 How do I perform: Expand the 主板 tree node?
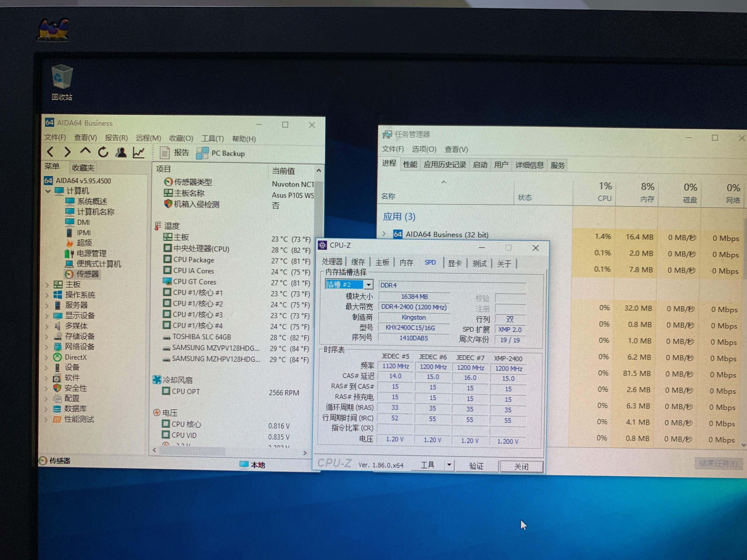click(x=47, y=285)
